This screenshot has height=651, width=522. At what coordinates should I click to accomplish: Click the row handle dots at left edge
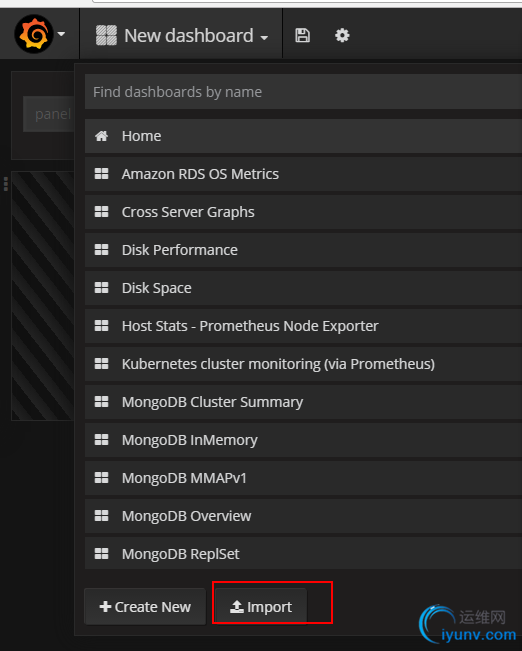pyautogui.click(x=5, y=184)
